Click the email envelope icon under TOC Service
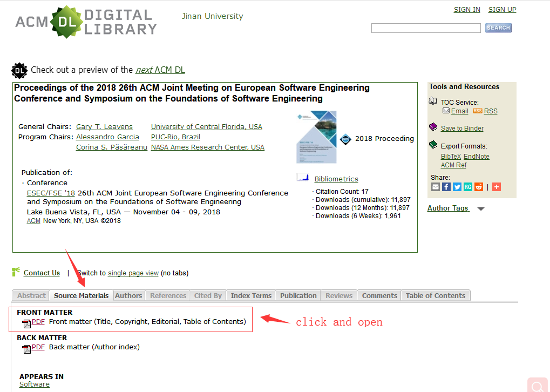 coord(446,111)
